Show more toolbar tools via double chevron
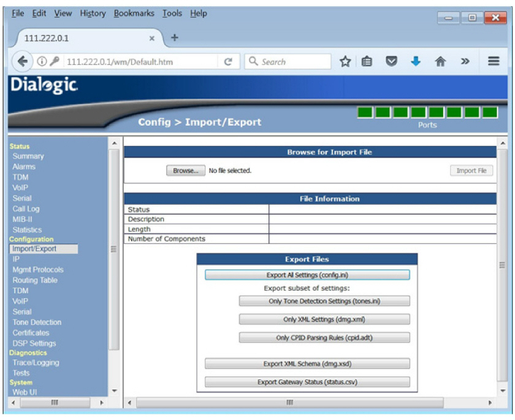This screenshot has width=515, height=420. [x=465, y=61]
